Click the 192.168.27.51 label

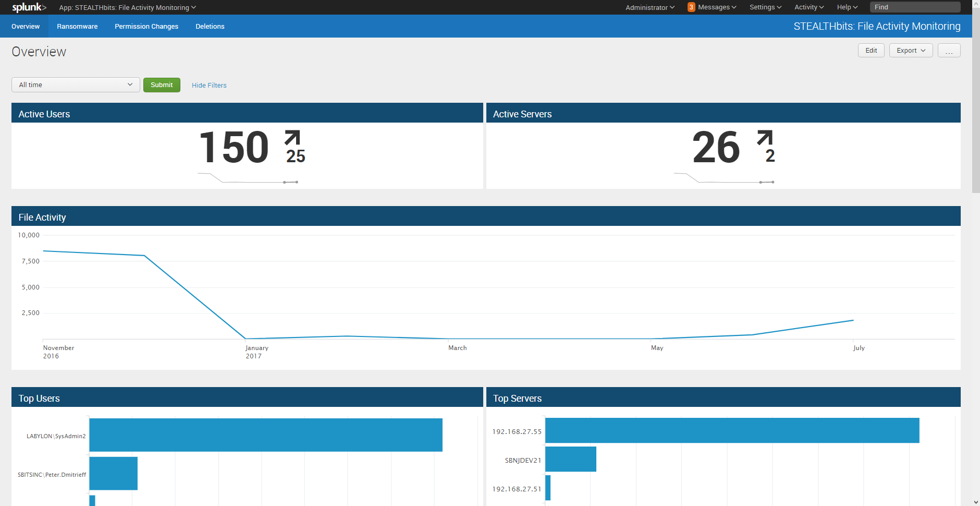click(517, 489)
